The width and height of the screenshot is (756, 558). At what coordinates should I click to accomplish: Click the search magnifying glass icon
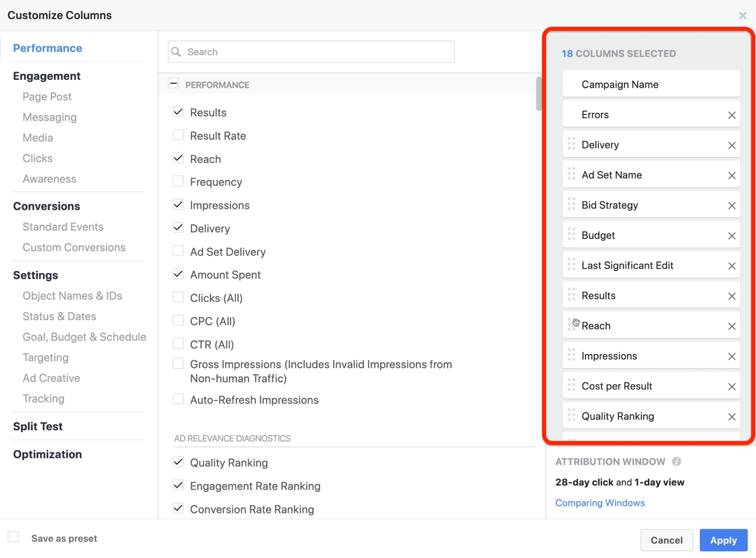coord(176,52)
